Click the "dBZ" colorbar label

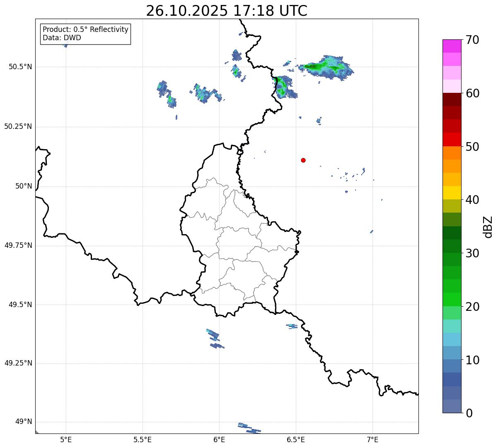488,227
